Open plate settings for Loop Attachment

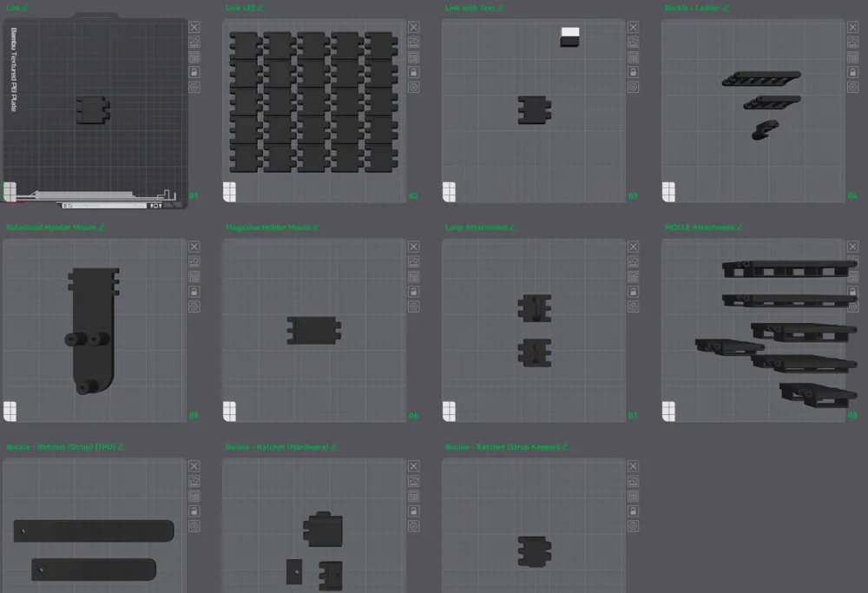tap(634, 306)
